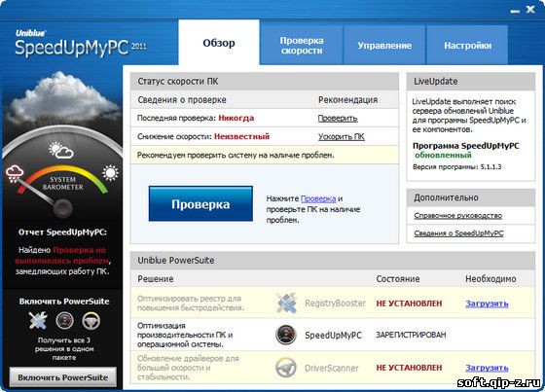Image resolution: width=545 pixels, height=392 pixels.
Task: Click the 'Отчет SpeedUpMyPC:' heading
Action: click(x=62, y=232)
